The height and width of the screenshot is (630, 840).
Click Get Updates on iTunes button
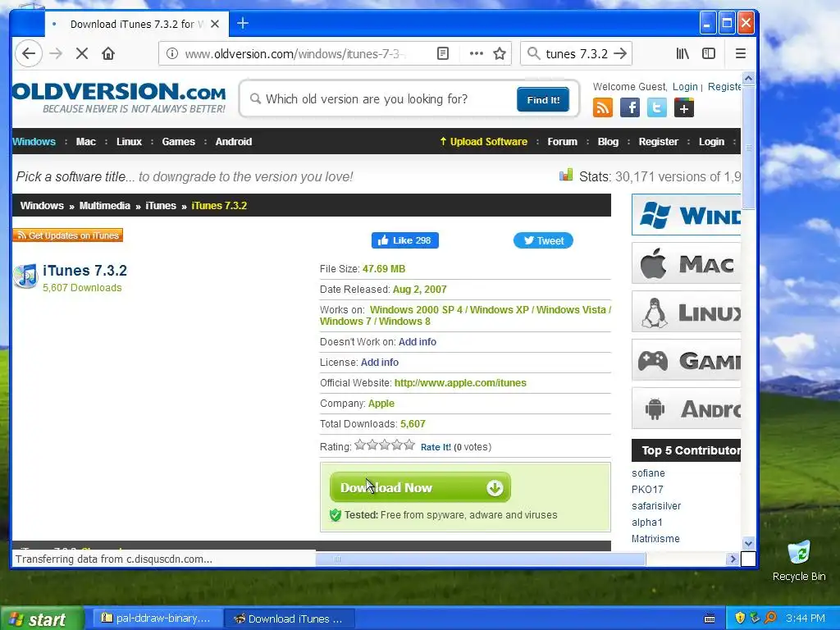click(68, 235)
